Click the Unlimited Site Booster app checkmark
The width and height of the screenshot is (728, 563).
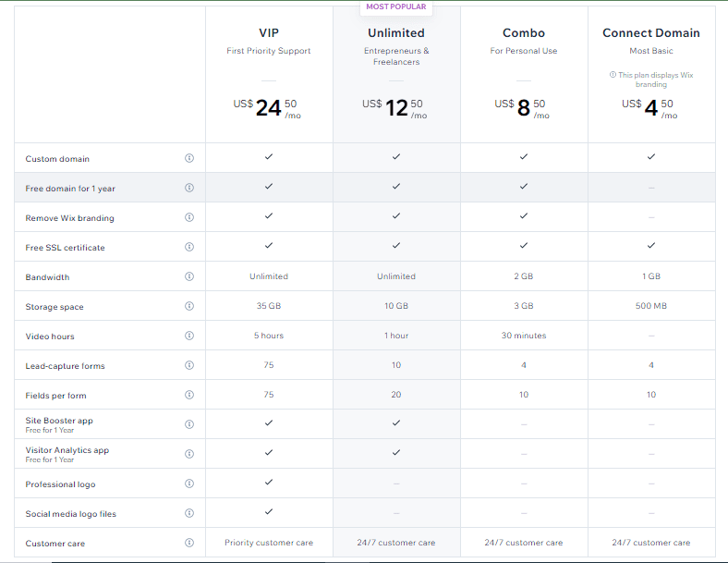[x=396, y=422]
